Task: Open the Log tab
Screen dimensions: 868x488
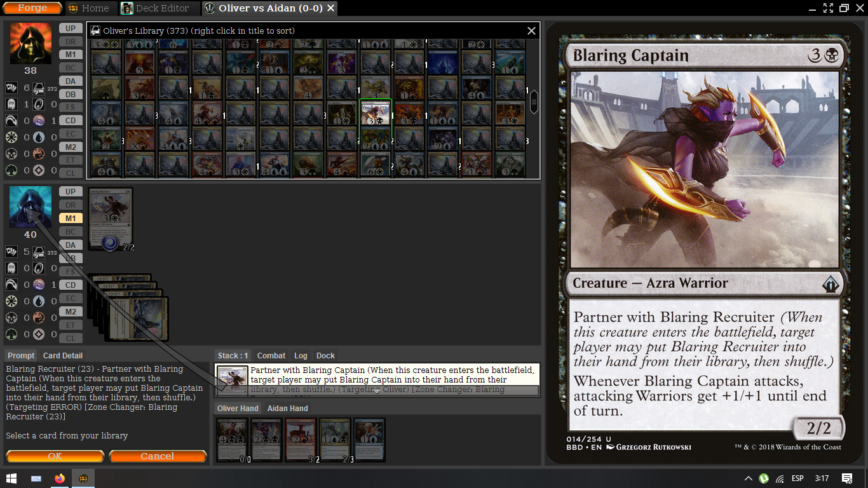Action: point(301,356)
